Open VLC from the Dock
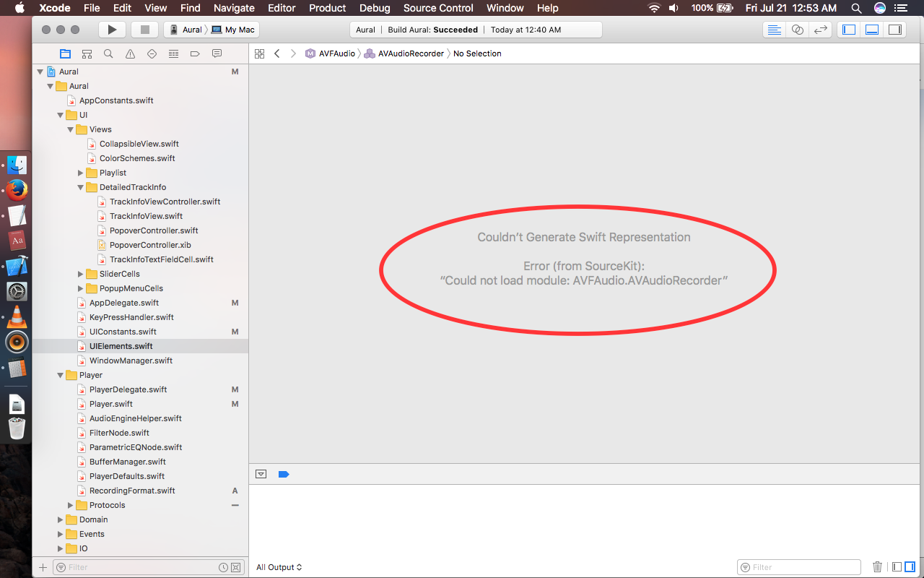Viewport: 924px width, 578px height. tap(17, 316)
